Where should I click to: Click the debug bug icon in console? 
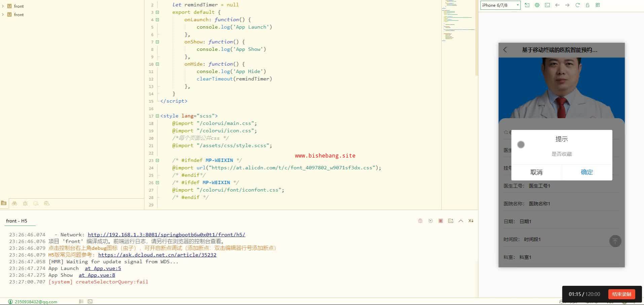coord(420,221)
